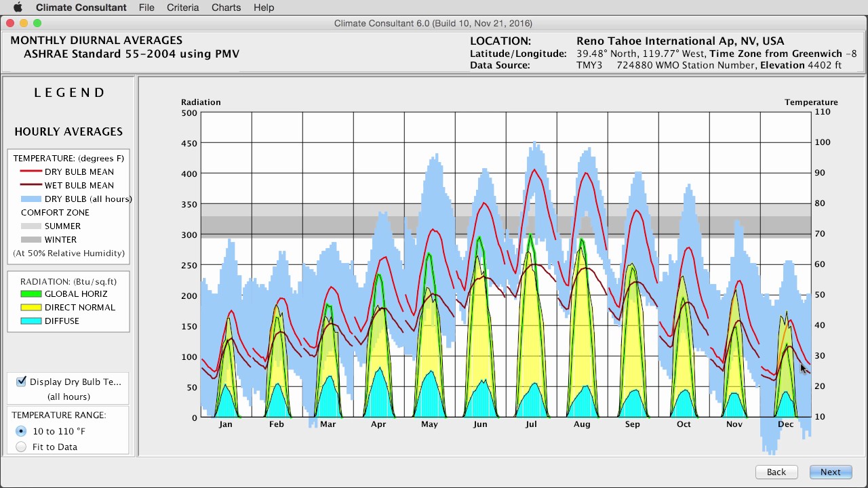This screenshot has width=868, height=488.
Task: Click the TEMPERATURE RANGE label
Action: (x=59, y=415)
